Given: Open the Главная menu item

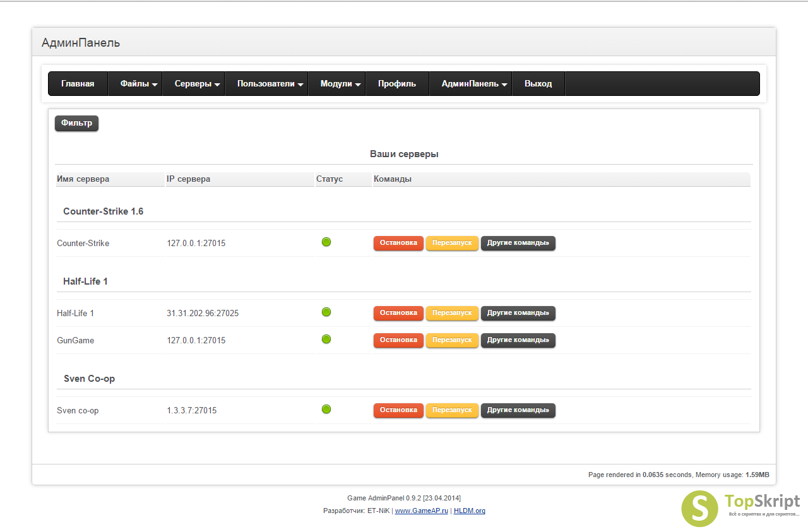Looking at the screenshot, I should click(x=78, y=83).
